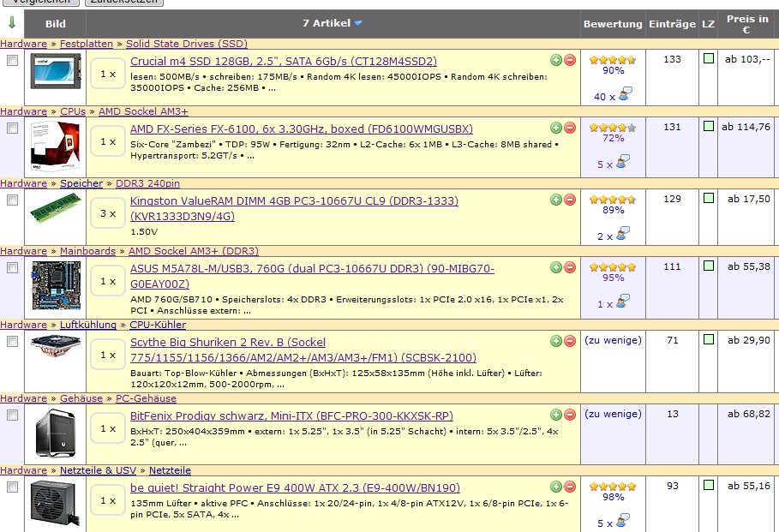
Task: Open the 7 Artikel sort dropdown arrow
Action: (357, 23)
